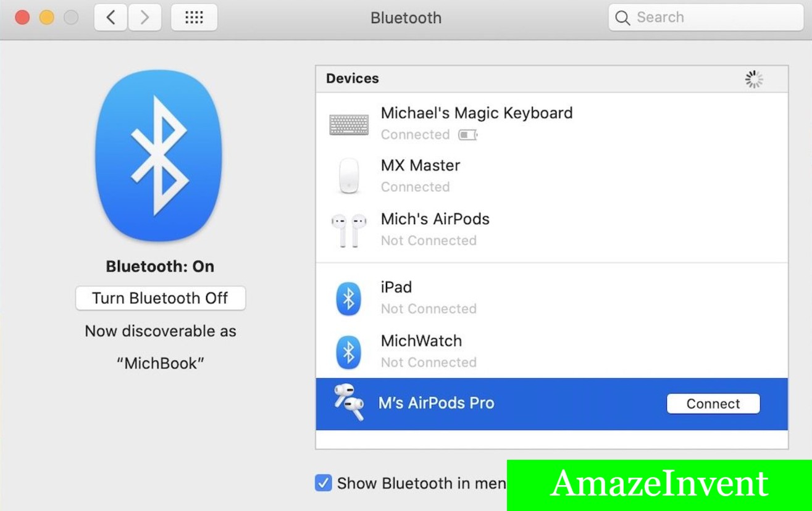The image size is (812, 511).
Task: Click the magnifier icon in Search
Action: coord(622,18)
